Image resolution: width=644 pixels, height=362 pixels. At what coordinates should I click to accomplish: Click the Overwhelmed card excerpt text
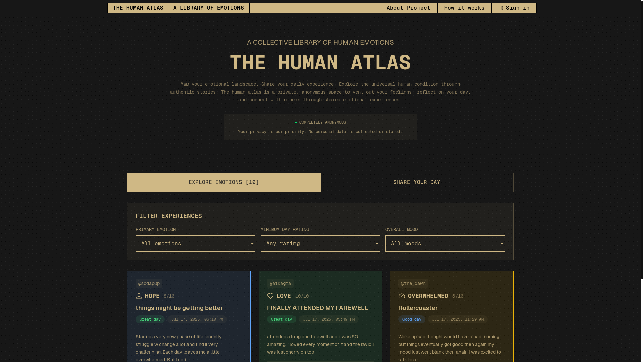click(450, 348)
